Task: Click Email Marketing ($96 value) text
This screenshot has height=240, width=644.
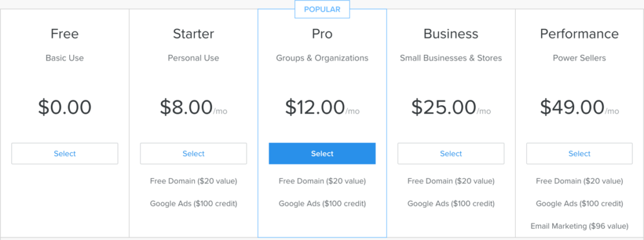Action: pyautogui.click(x=579, y=226)
